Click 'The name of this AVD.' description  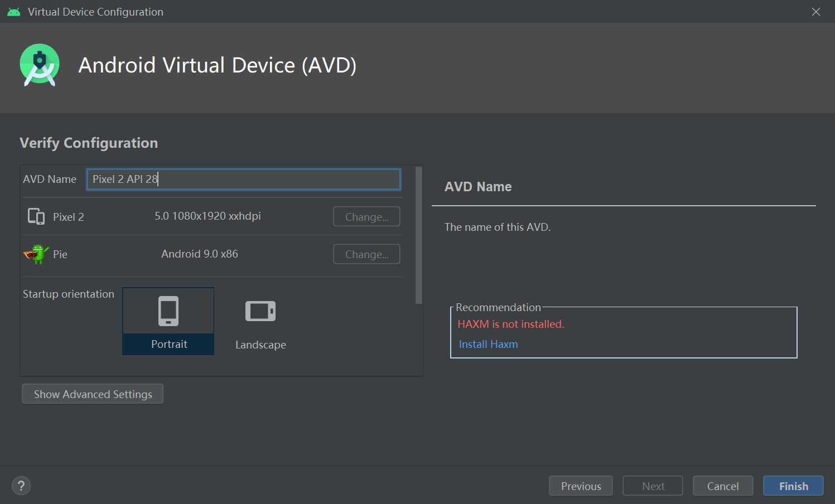point(498,227)
